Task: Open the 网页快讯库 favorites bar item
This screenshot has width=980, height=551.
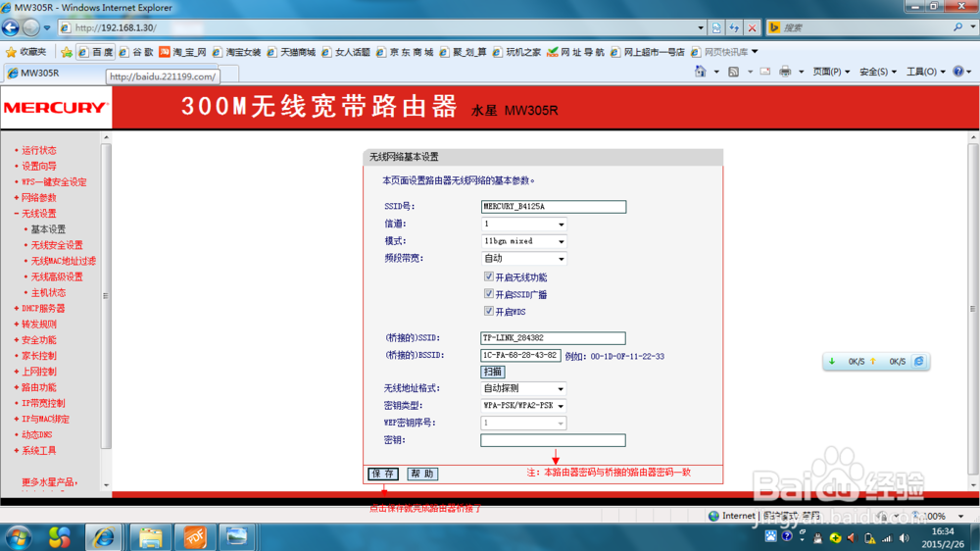Action: coord(725,52)
